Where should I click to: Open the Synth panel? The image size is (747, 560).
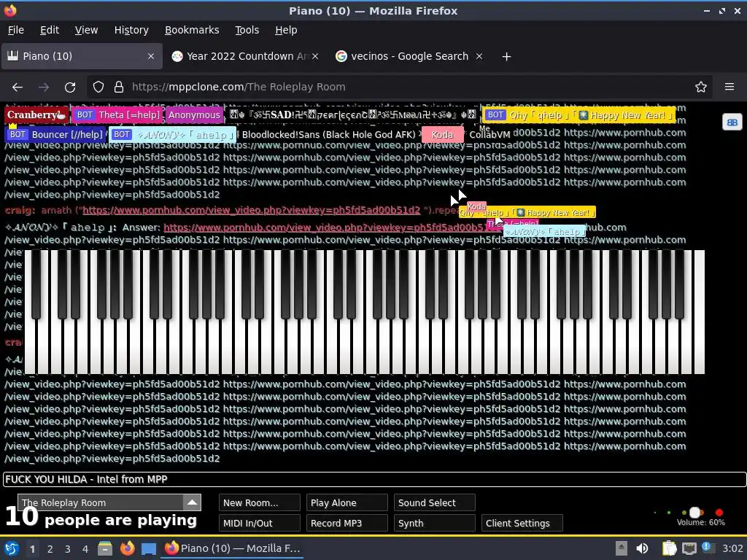tap(435, 524)
